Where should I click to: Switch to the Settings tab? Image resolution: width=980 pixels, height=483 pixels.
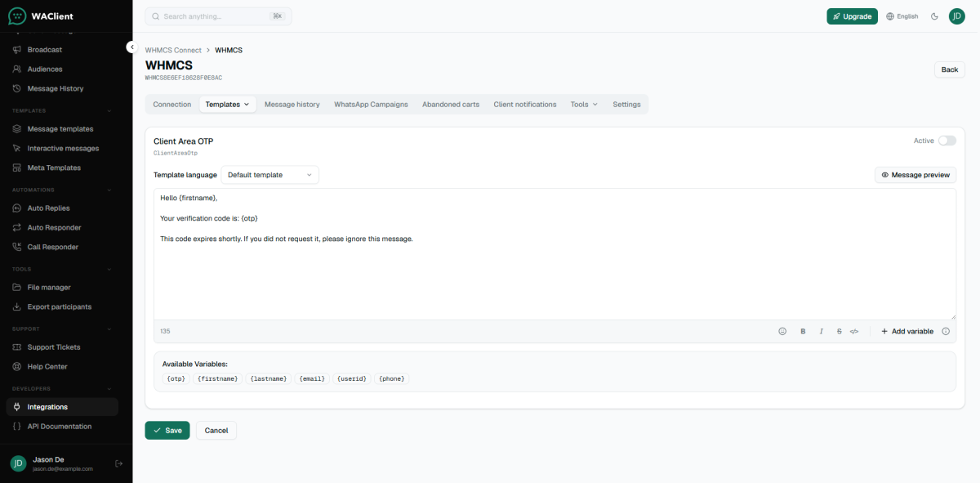627,105
